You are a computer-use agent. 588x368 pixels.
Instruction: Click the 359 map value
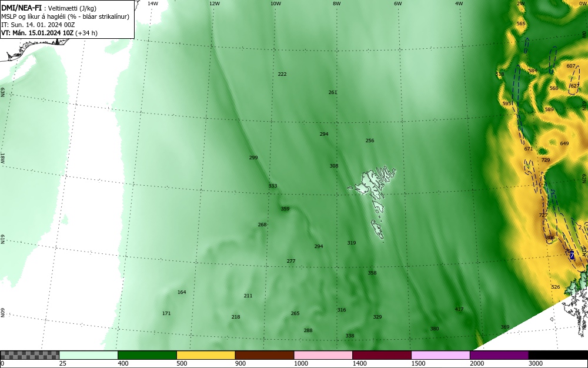[285, 209]
